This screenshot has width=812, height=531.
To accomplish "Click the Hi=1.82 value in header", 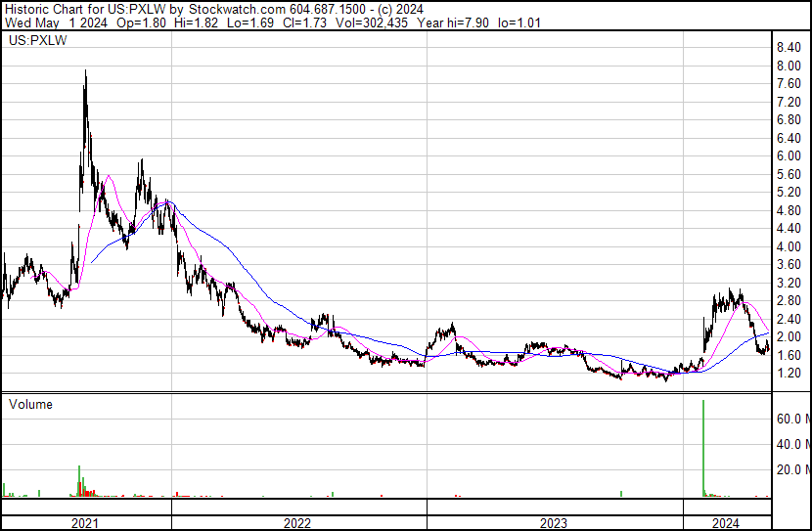I will click(x=197, y=22).
